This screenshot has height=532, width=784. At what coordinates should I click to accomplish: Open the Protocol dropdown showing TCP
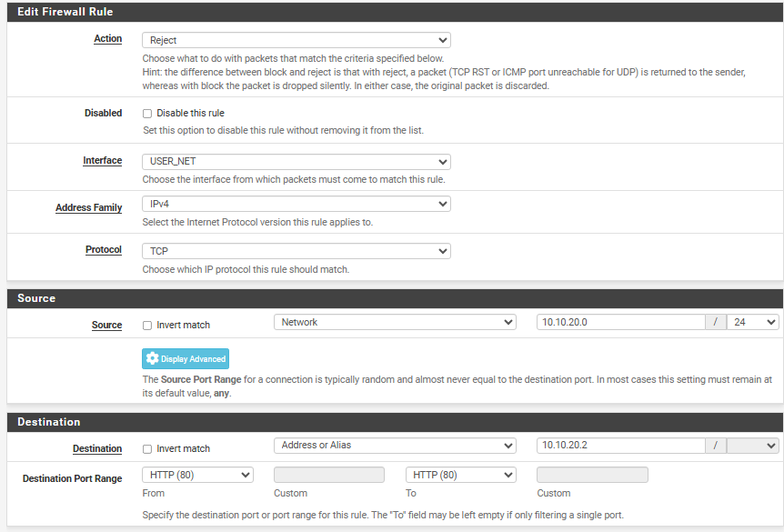point(296,251)
